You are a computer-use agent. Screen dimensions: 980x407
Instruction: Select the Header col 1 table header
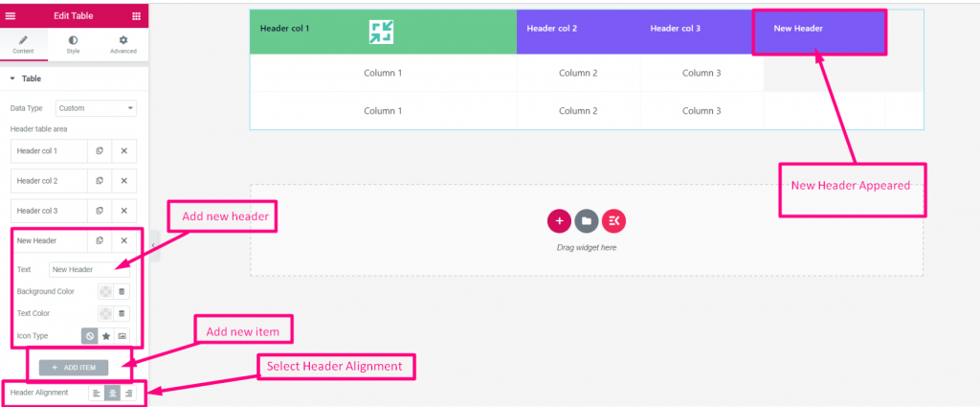pyautogui.click(x=383, y=32)
